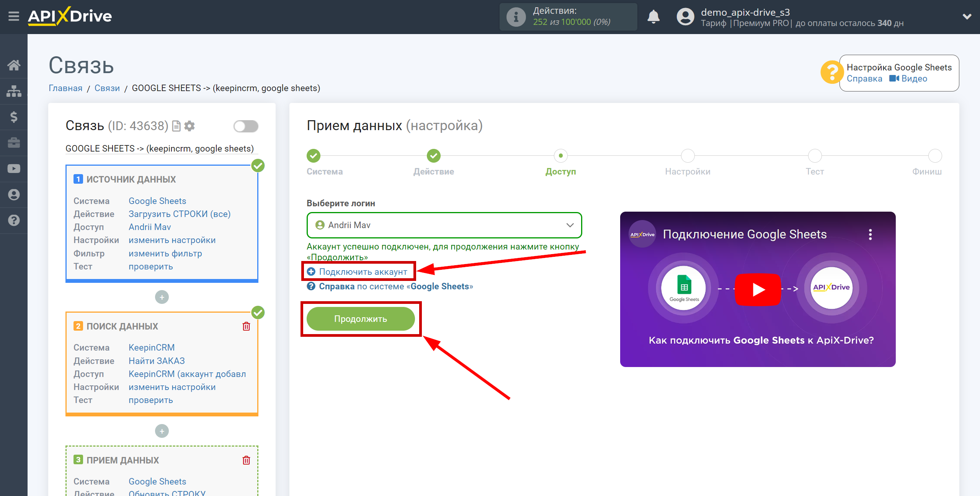This screenshot has width=980, height=496.
Task: Click the yellow help question icon
Action: click(831, 72)
